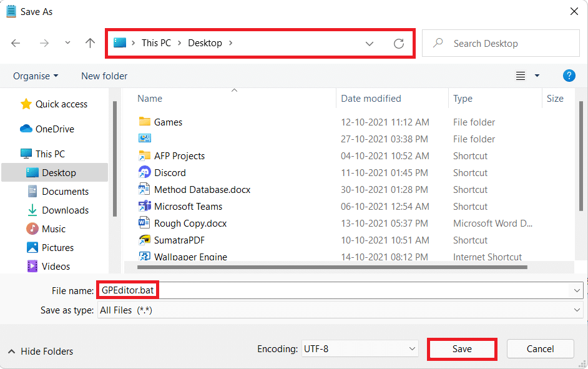Refresh the Desktop folder view
The image size is (588, 369).
399,44
